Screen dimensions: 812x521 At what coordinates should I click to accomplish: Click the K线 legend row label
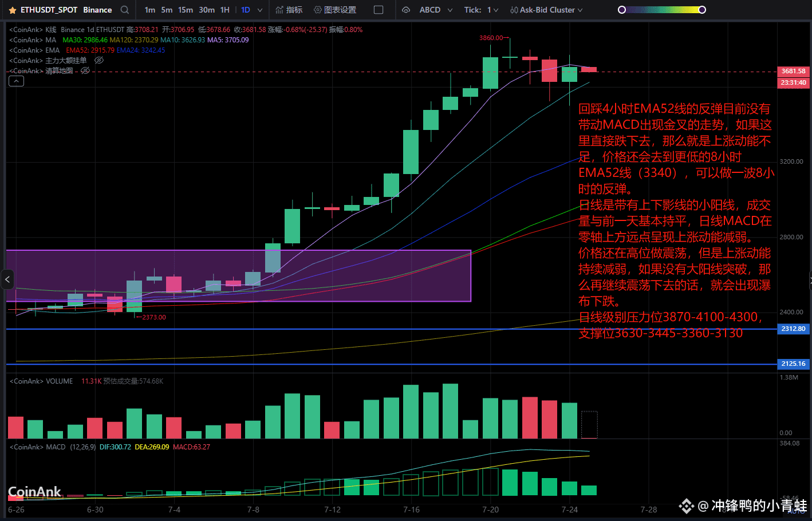click(x=51, y=29)
